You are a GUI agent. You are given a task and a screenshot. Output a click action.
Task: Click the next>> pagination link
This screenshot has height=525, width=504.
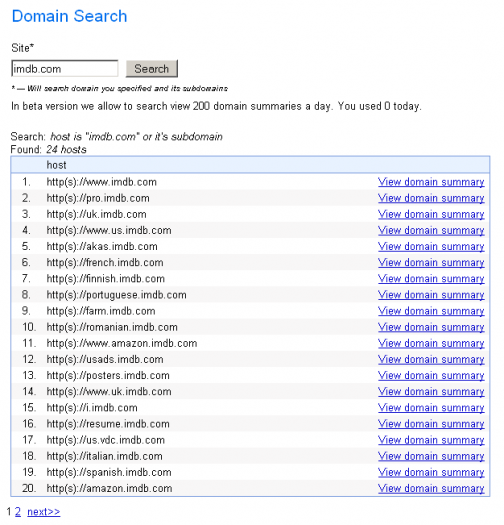[x=44, y=512]
